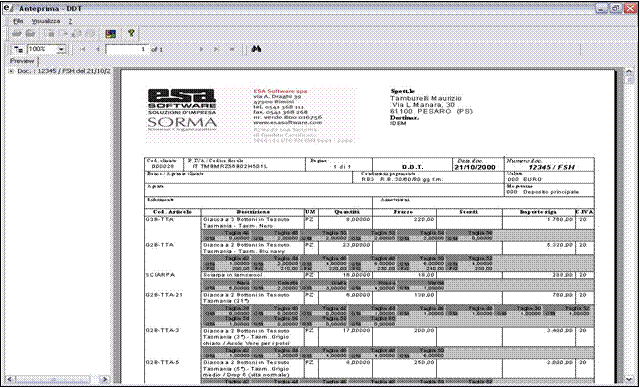Image resolution: width=640 pixels, height=388 pixels.
Task: Click the 'Sconti' column header
Action: (x=469, y=212)
